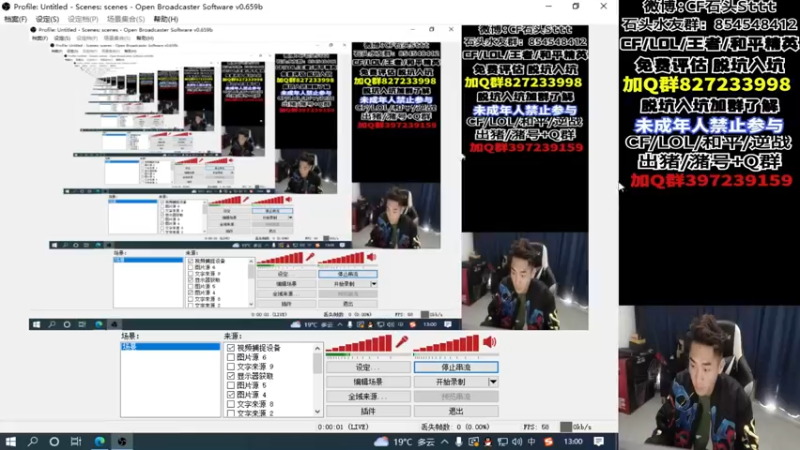Open the taskbar clock showing 13:00
This screenshot has width=800, height=450.
(573, 441)
